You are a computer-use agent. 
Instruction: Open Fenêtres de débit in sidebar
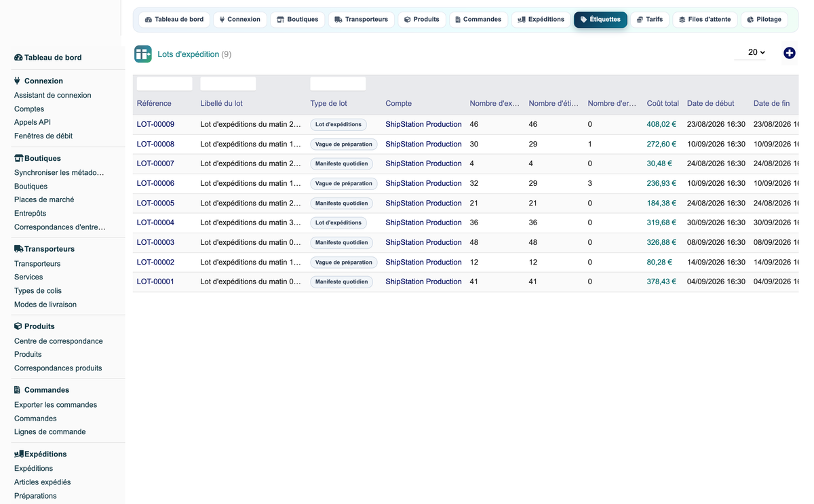coord(43,136)
